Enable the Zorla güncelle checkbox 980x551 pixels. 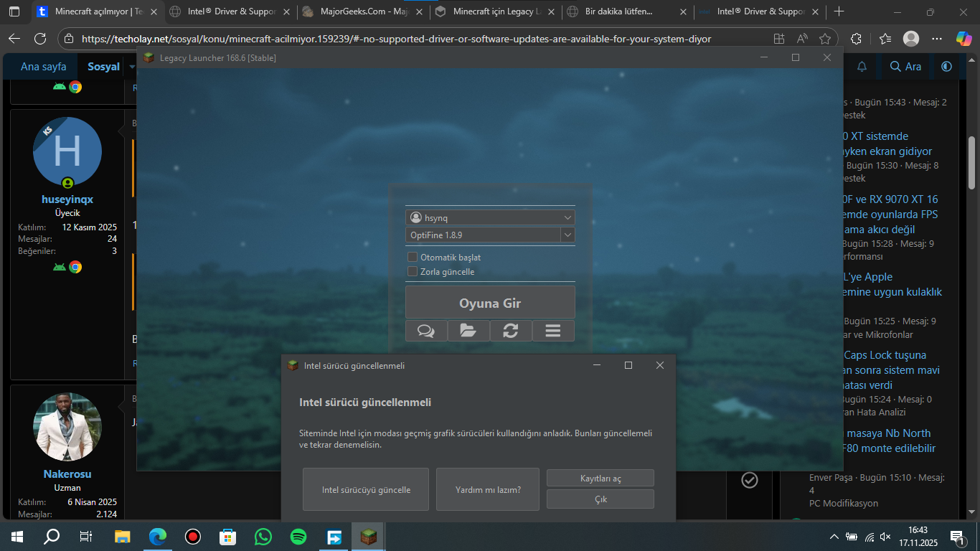click(413, 271)
